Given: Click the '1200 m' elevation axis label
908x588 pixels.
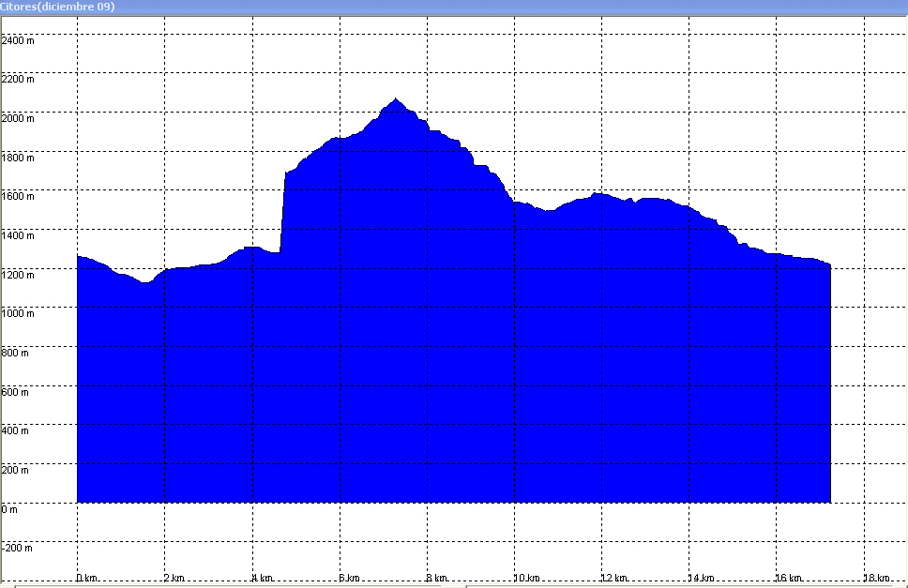Looking at the screenshot, I should click(x=18, y=275).
